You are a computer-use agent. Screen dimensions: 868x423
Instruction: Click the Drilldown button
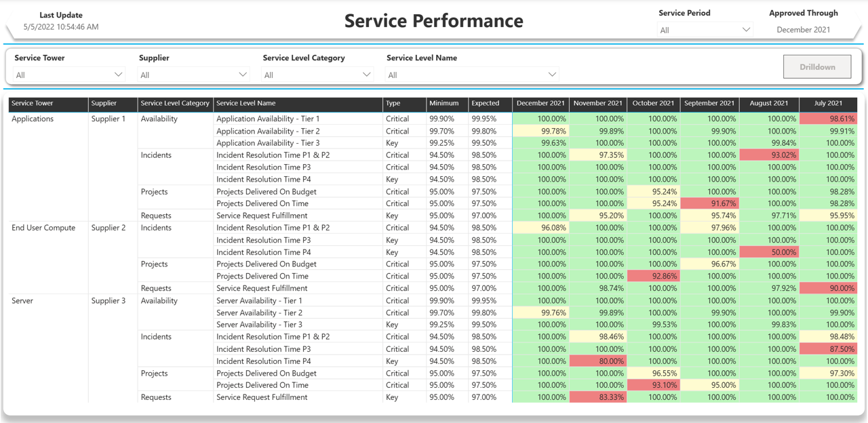pyautogui.click(x=816, y=66)
